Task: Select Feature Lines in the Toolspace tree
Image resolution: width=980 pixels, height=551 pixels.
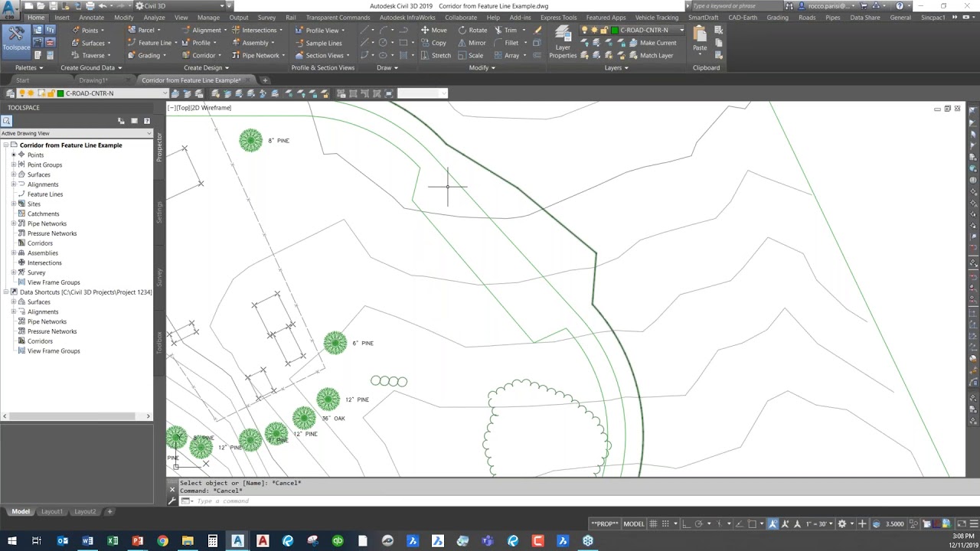Action: click(x=44, y=194)
